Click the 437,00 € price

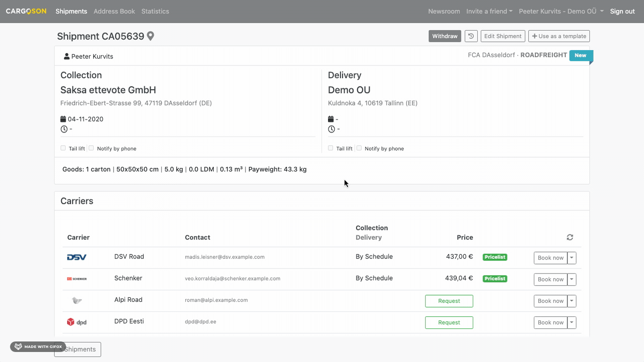tap(460, 256)
